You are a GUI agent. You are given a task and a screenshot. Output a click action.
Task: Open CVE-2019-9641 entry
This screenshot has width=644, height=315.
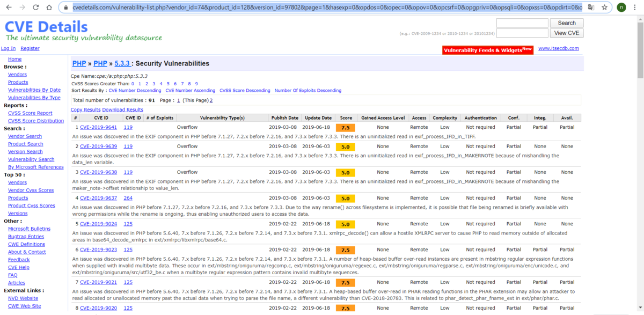(98, 127)
